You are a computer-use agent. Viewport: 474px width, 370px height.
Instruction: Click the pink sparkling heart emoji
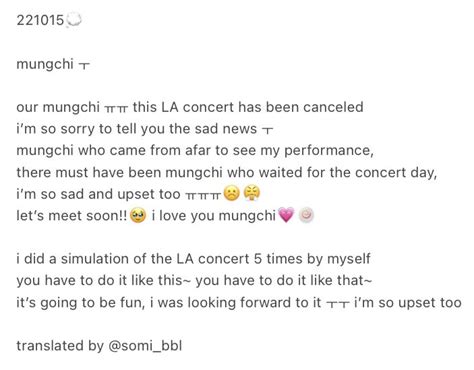(286, 215)
